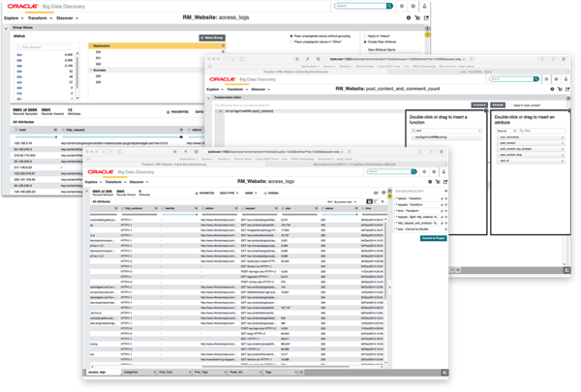Select 'Place unassigned values in Other' radio
The height and width of the screenshot is (392, 581).
(291, 42)
